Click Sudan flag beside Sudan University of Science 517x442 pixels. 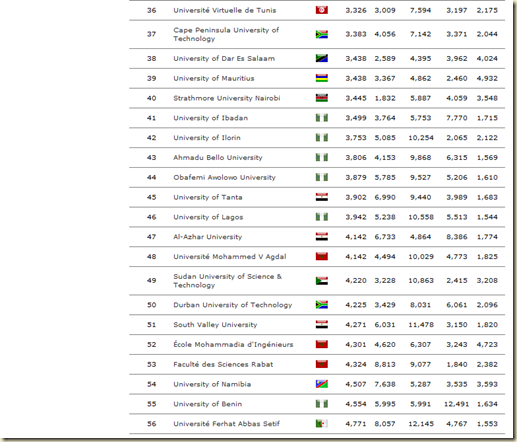322,281
